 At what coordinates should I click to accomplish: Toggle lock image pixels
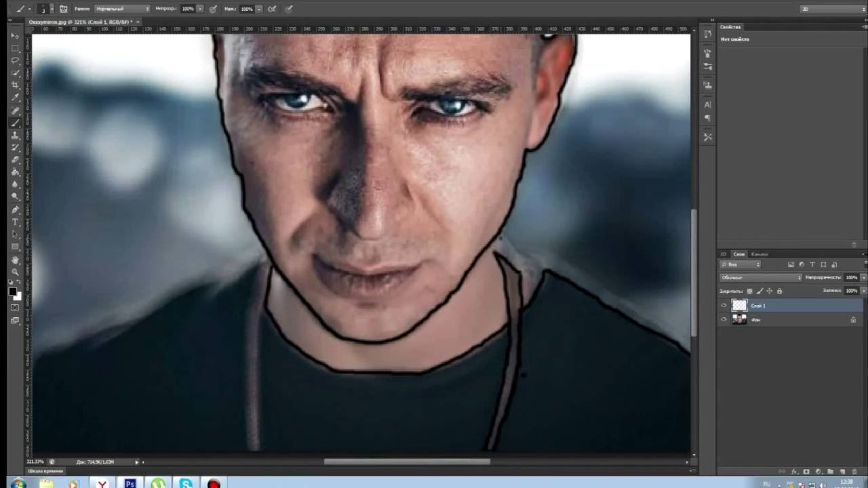click(759, 291)
